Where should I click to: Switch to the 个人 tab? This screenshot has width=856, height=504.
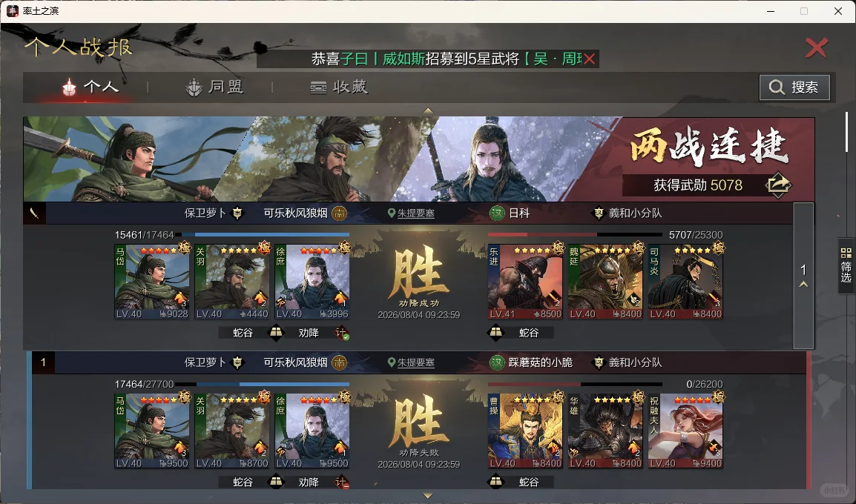pos(90,87)
